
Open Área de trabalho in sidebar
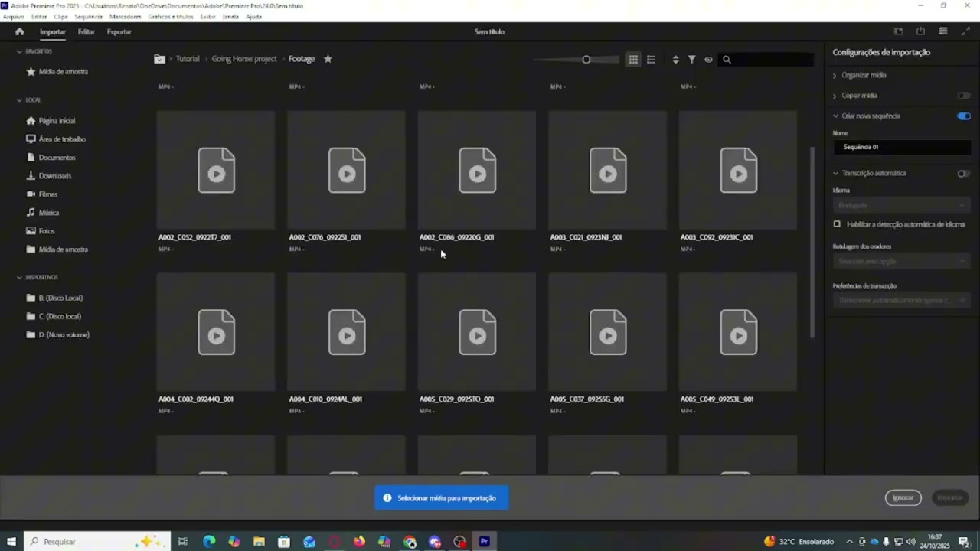[62, 139]
